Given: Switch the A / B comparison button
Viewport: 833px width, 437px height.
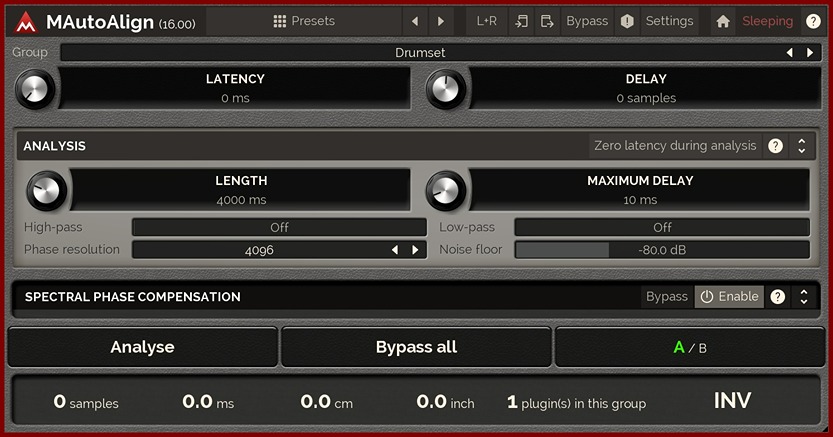Looking at the screenshot, I should 690,347.
